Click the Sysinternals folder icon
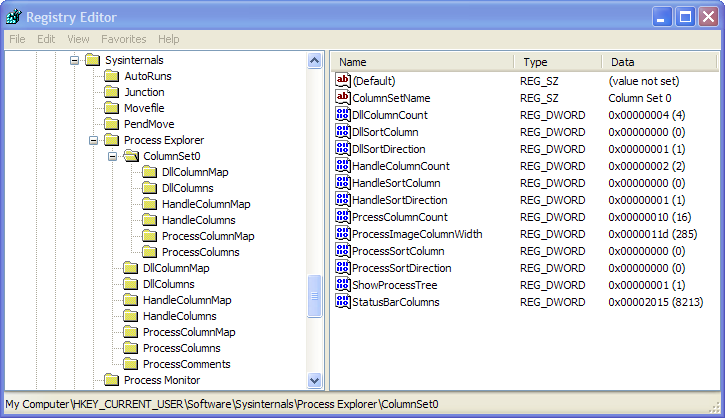This screenshot has height=418, width=725. coord(92,60)
